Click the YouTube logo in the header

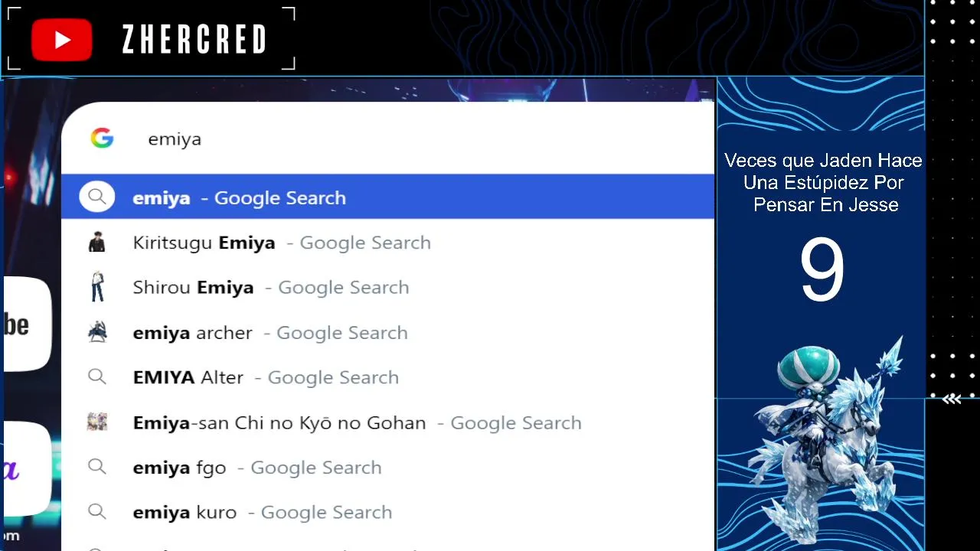62,40
